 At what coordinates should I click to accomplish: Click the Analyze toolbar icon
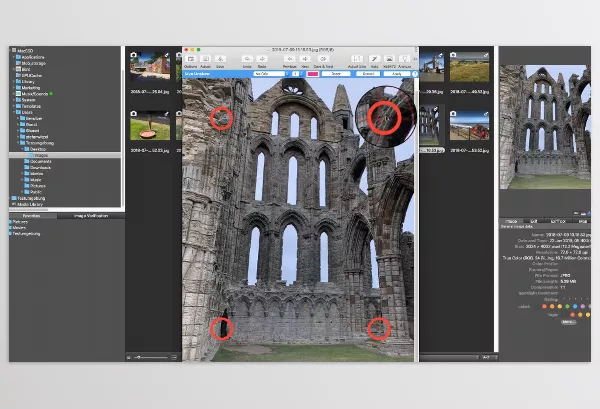[405, 60]
